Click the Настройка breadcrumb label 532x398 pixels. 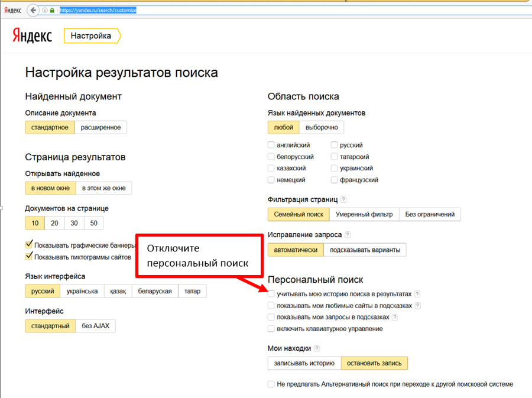(90, 36)
